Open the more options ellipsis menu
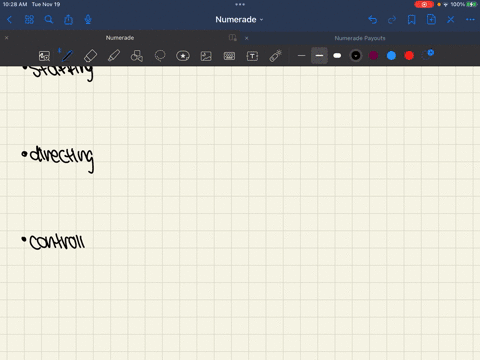480x360 pixels. tap(470, 20)
